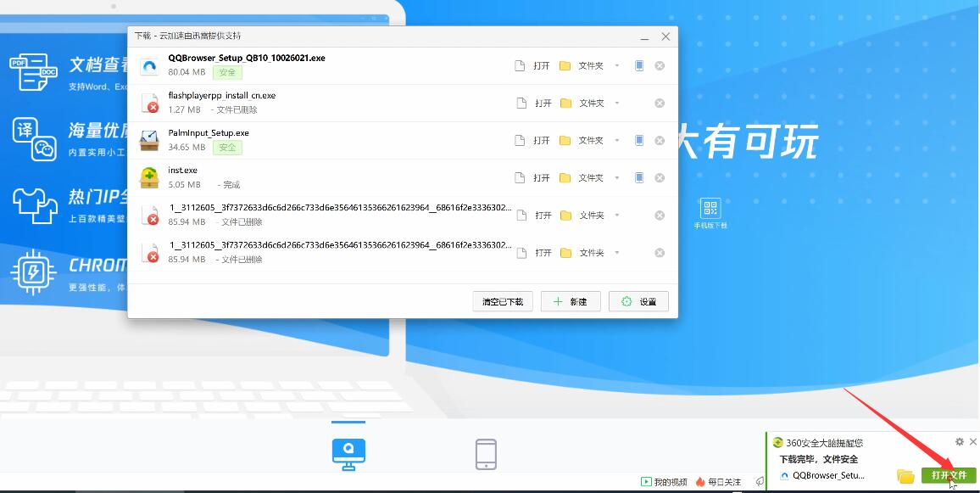This screenshot has height=493, width=980.
Task: Expand dropdown arrow in PalmInput_Setup.exe row
Action: pyautogui.click(x=617, y=141)
